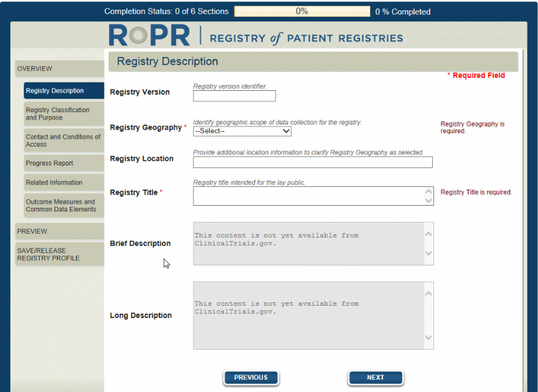Click Long Description scroll up arrow

coord(429,293)
